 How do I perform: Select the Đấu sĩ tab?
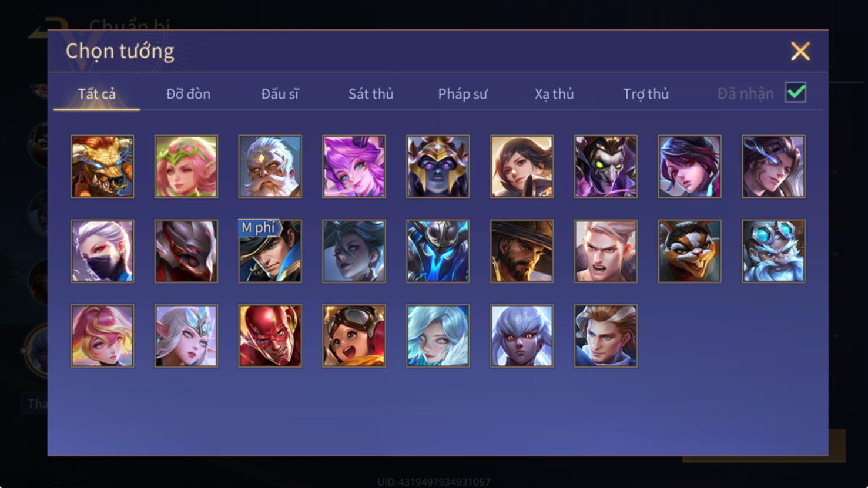click(x=280, y=94)
